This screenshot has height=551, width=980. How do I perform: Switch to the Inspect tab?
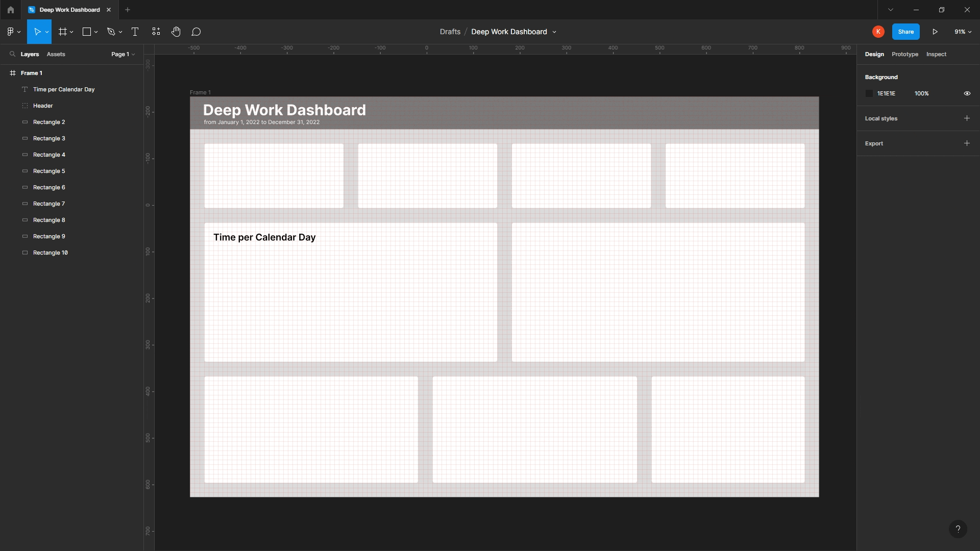[x=936, y=54]
